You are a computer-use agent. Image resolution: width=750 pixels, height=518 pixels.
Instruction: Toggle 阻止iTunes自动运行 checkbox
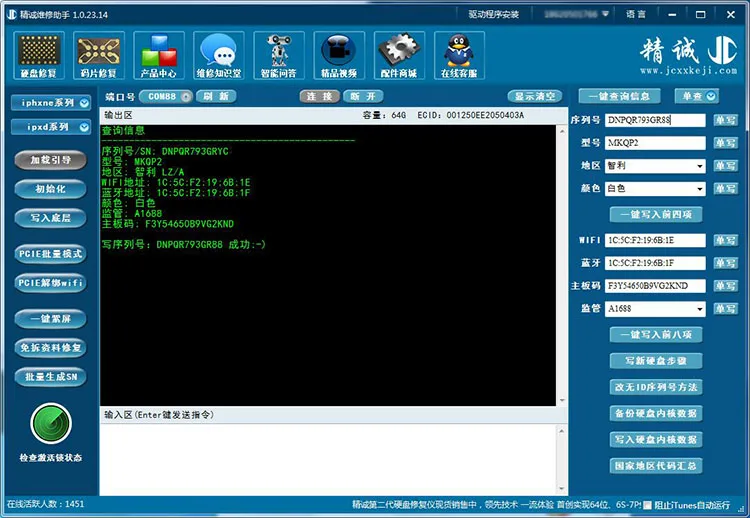click(x=647, y=505)
